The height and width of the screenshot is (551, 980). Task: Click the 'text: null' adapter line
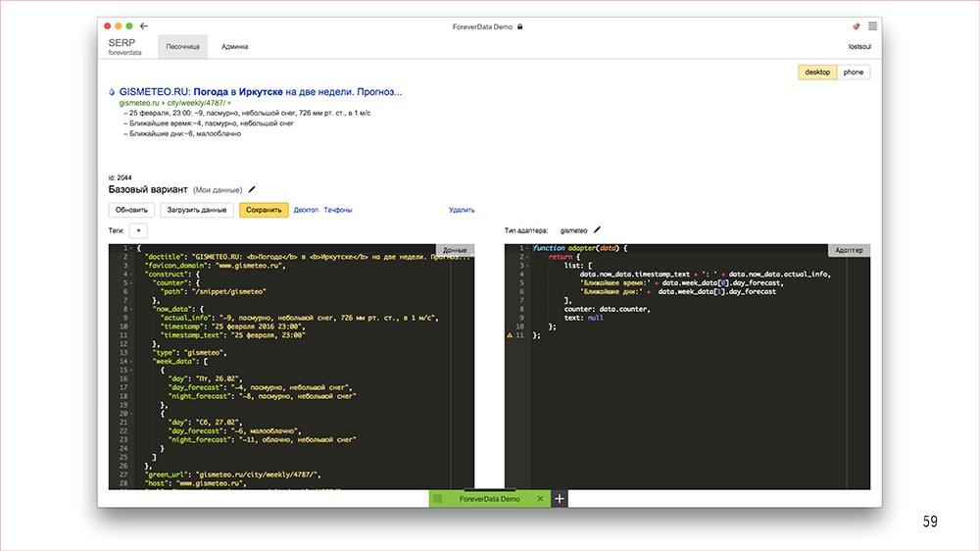tap(583, 318)
